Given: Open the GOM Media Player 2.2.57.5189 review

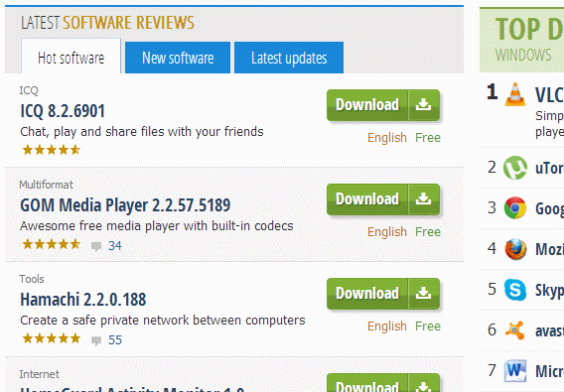Looking at the screenshot, I should pyautogui.click(x=125, y=205).
